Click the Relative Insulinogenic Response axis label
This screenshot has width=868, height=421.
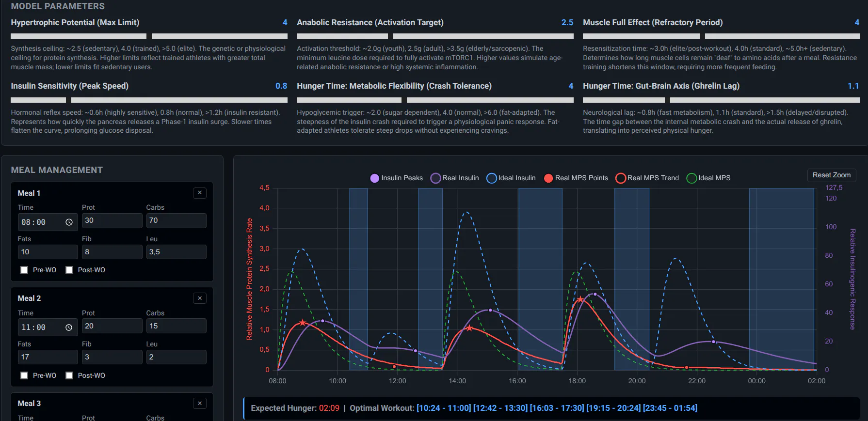pyautogui.click(x=852, y=279)
